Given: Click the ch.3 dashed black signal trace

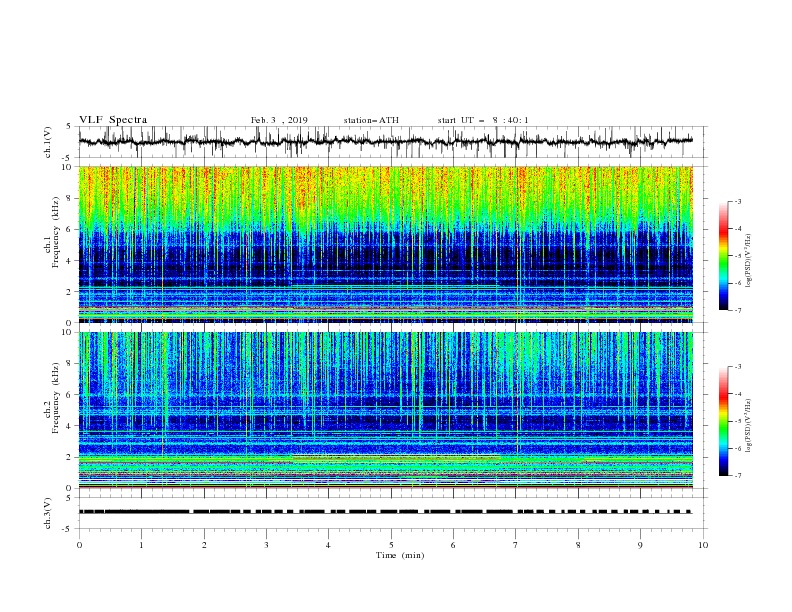Looking at the screenshot, I should coord(385,512).
